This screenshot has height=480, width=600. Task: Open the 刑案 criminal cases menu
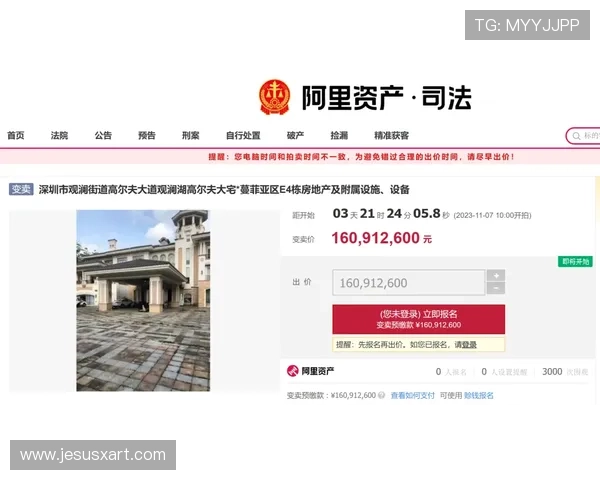pos(191,136)
